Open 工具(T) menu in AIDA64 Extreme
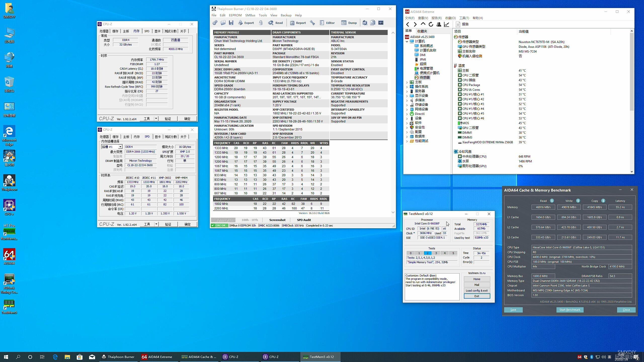Screen dimensions: 644x362 point(464,18)
